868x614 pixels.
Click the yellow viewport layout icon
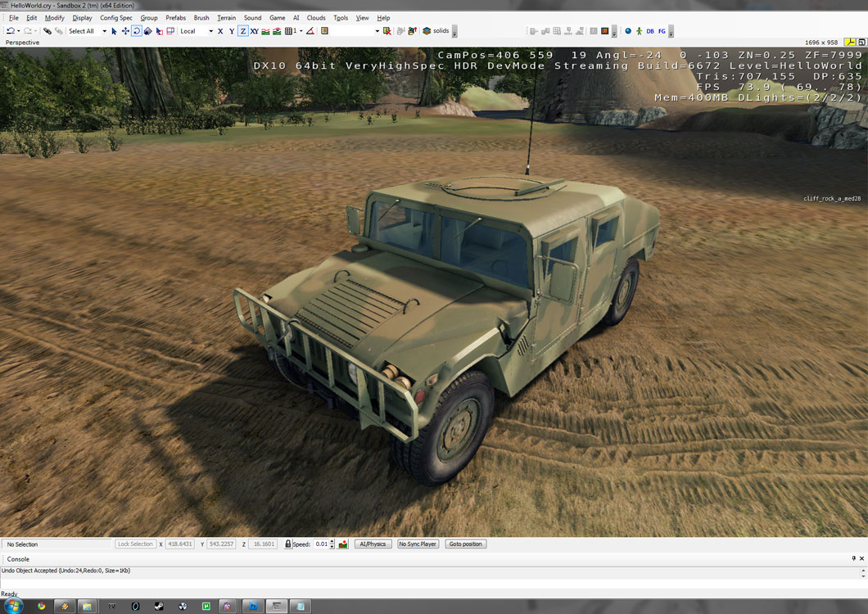point(849,42)
